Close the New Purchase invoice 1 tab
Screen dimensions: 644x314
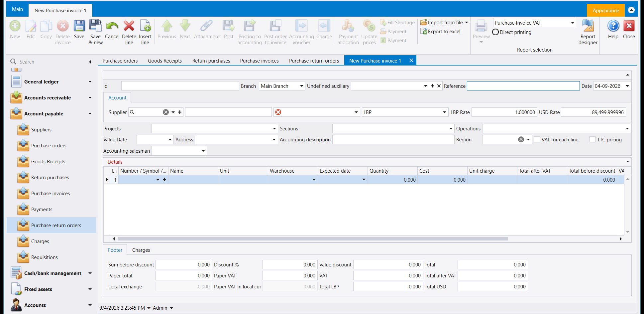coord(411,60)
